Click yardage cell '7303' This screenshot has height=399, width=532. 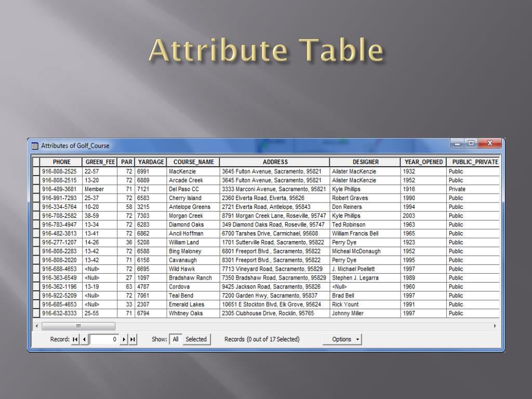[151, 216]
